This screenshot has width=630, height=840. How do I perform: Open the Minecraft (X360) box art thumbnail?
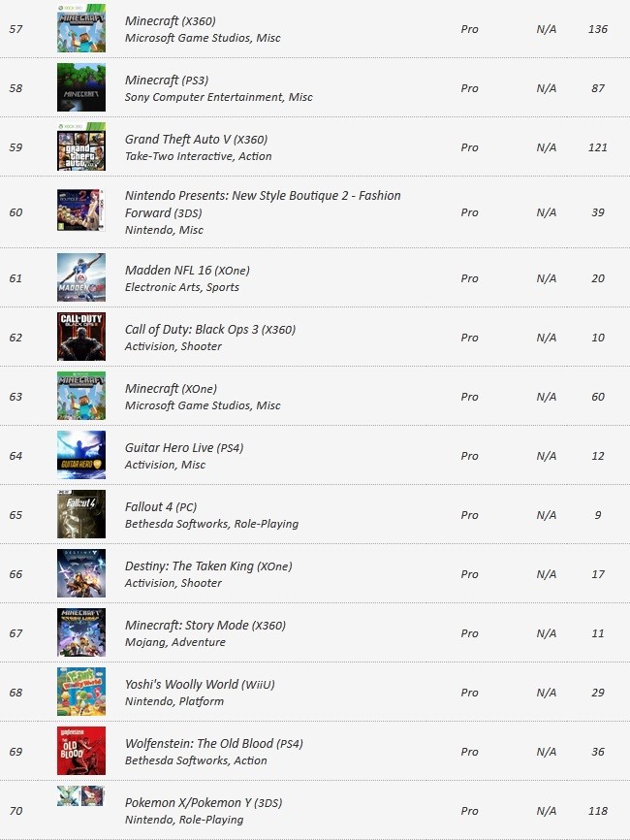pos(81,28)
